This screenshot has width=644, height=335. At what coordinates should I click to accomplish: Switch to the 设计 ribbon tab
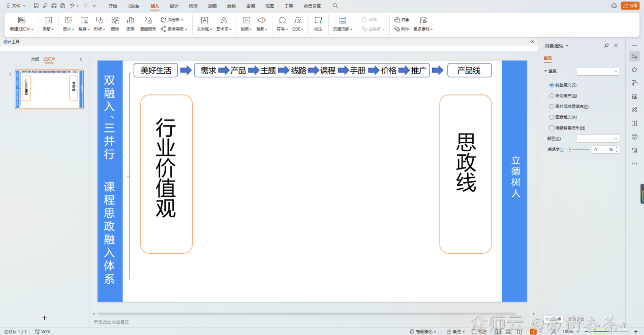point(173,6)
